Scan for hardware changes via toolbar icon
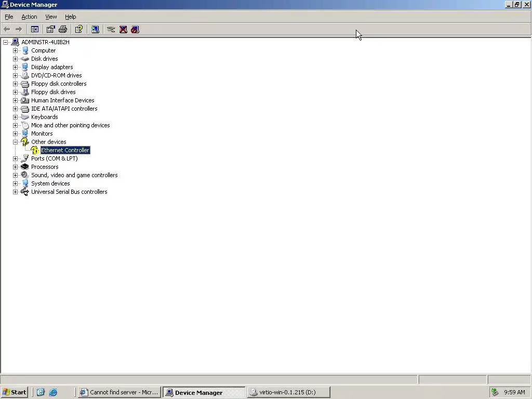Screen dimensions: 532x399 [x=96, y=30]
